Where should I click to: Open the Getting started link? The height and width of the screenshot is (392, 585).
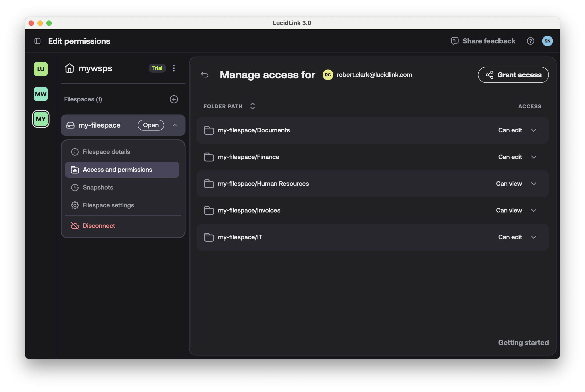[523, 343]
